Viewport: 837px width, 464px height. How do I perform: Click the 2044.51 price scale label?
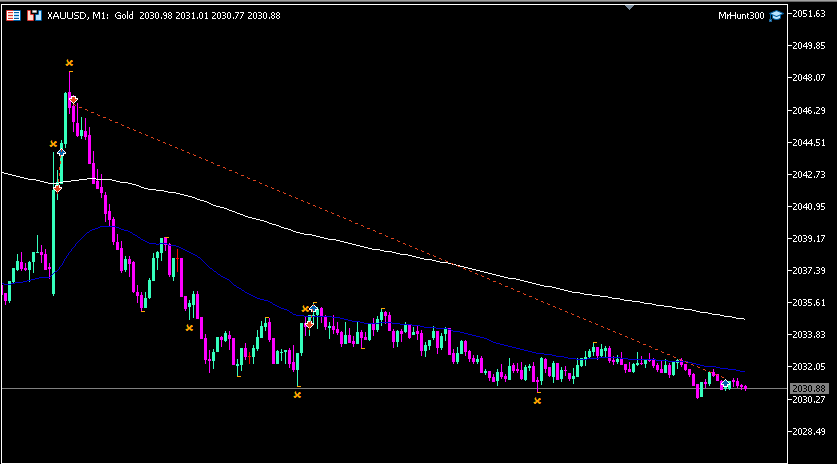pos(809,143)
